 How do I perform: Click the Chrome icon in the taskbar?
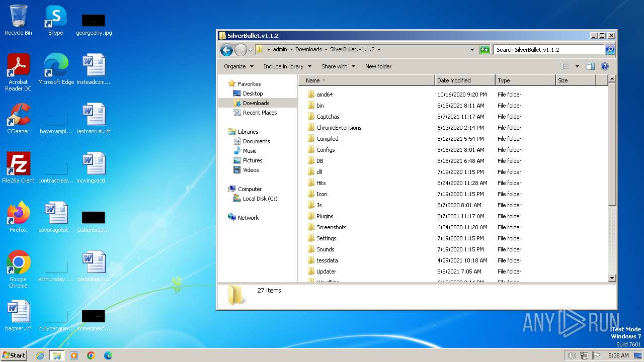pos(91,355)
